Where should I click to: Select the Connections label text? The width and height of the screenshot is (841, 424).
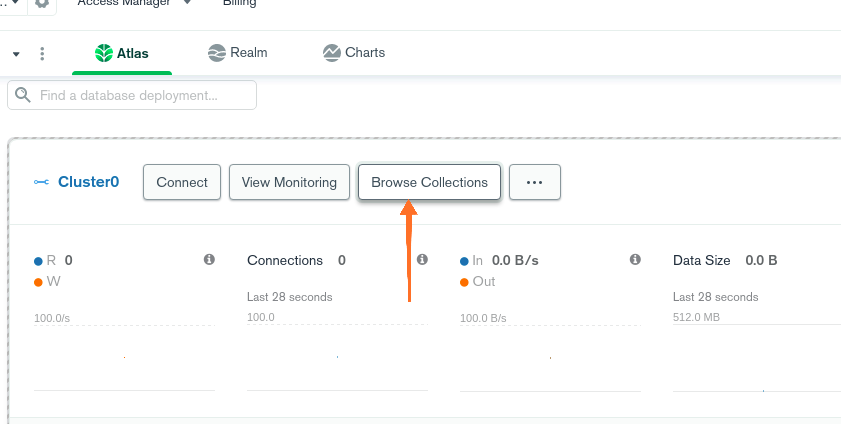point(285,261)
